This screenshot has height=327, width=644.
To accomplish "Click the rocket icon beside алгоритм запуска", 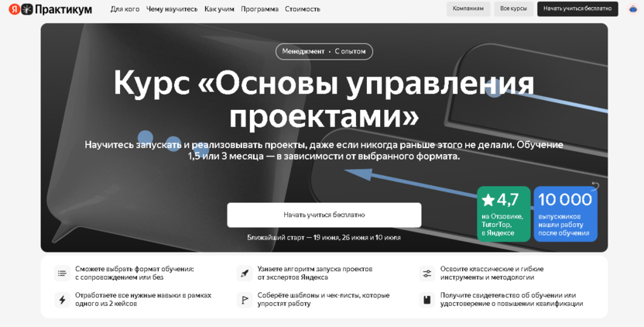I will (245, 274).
